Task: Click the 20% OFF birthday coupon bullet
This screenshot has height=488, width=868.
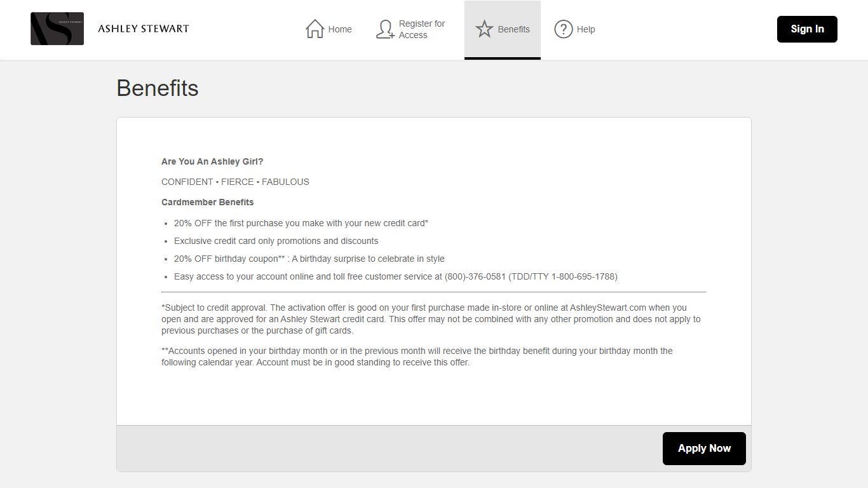Action: point(309,259)
